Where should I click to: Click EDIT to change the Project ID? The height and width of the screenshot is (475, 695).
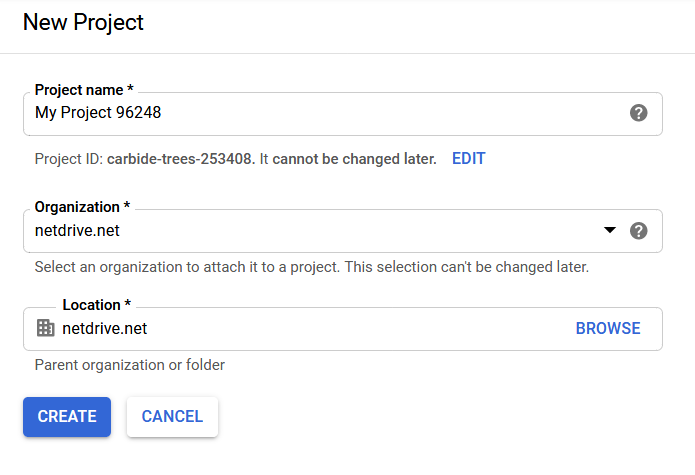click(468, 159)
